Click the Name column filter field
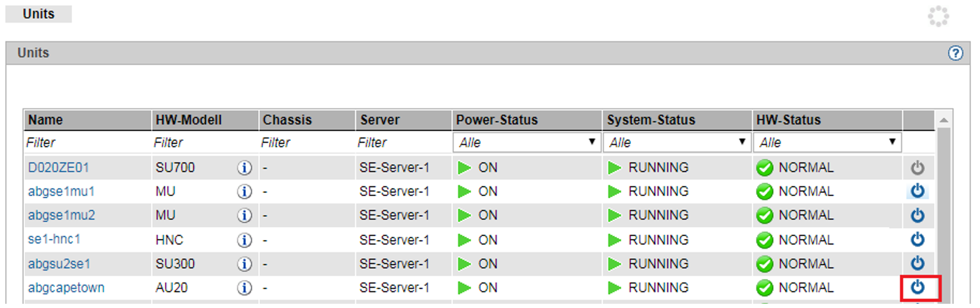The height and width of the screenshot is (308, 980). [x=87, y=142]
